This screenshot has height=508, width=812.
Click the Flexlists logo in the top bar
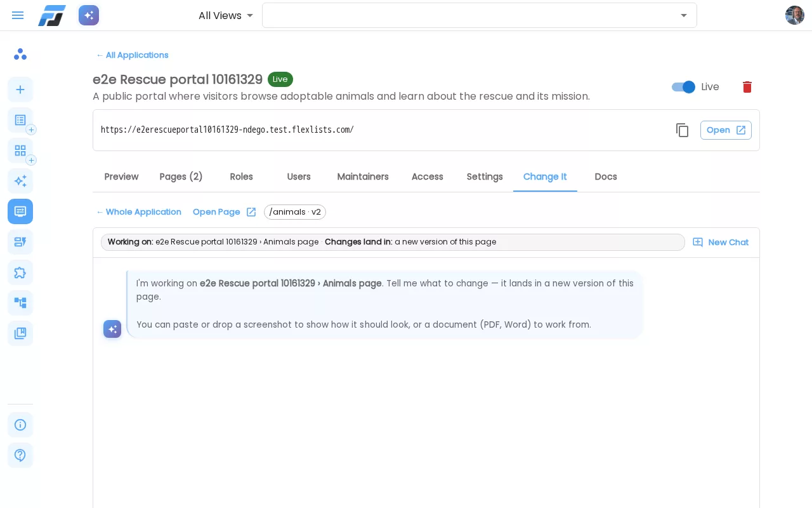[52, 15]
